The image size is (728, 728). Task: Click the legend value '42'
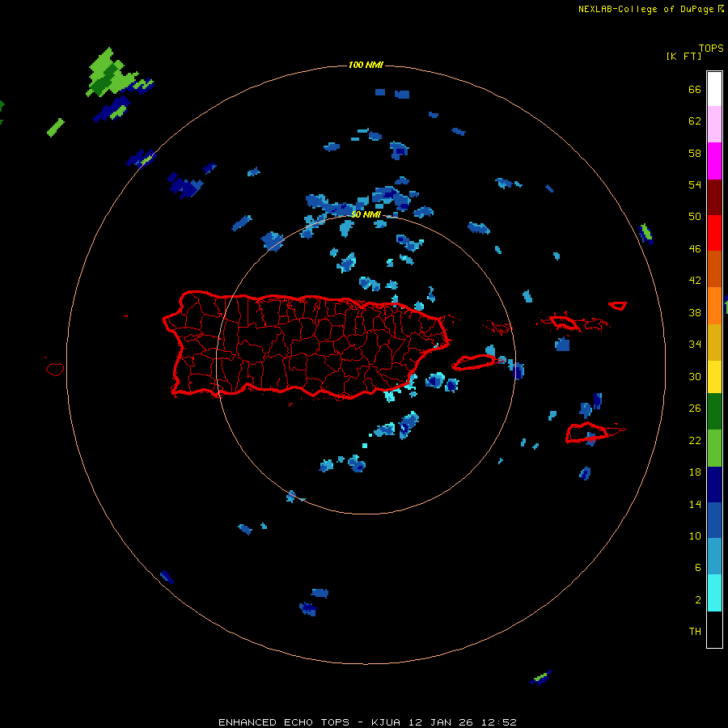(695, 281)
